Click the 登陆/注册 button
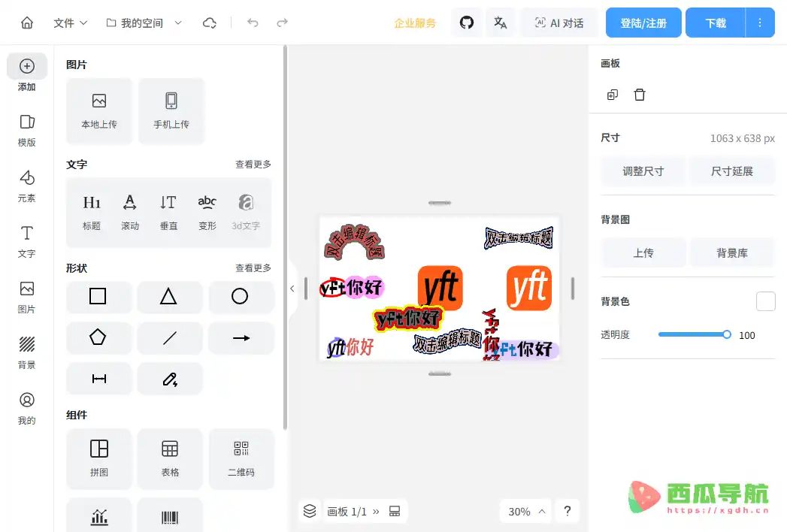This screenshot has height=532, width=787. pyautogui.click(x=643, y=23)
